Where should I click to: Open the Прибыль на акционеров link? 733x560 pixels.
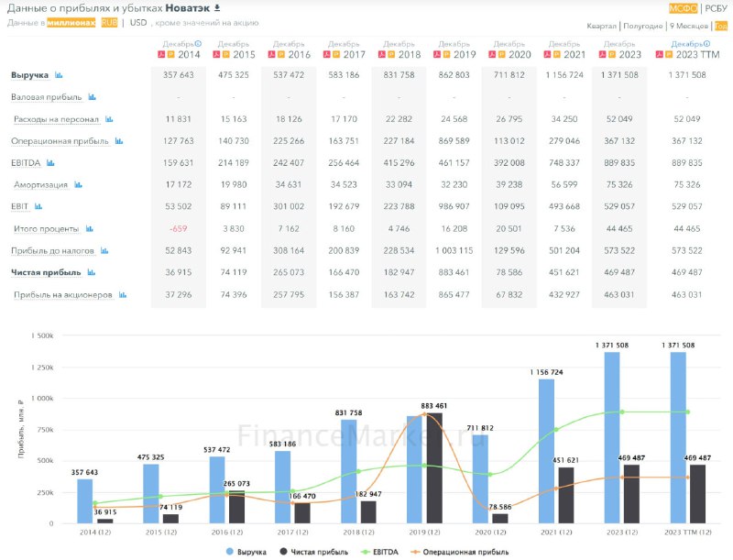click(63, 294)
